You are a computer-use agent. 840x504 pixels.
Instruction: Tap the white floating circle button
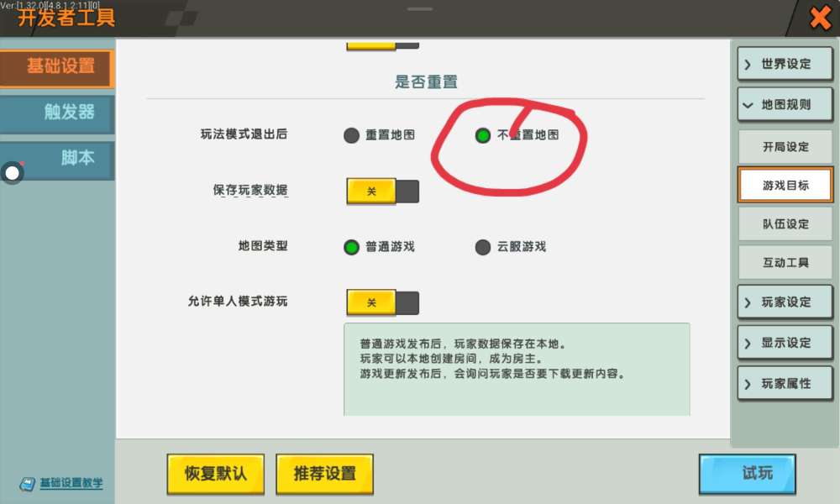pyautogui.click(x=12, y=173)
